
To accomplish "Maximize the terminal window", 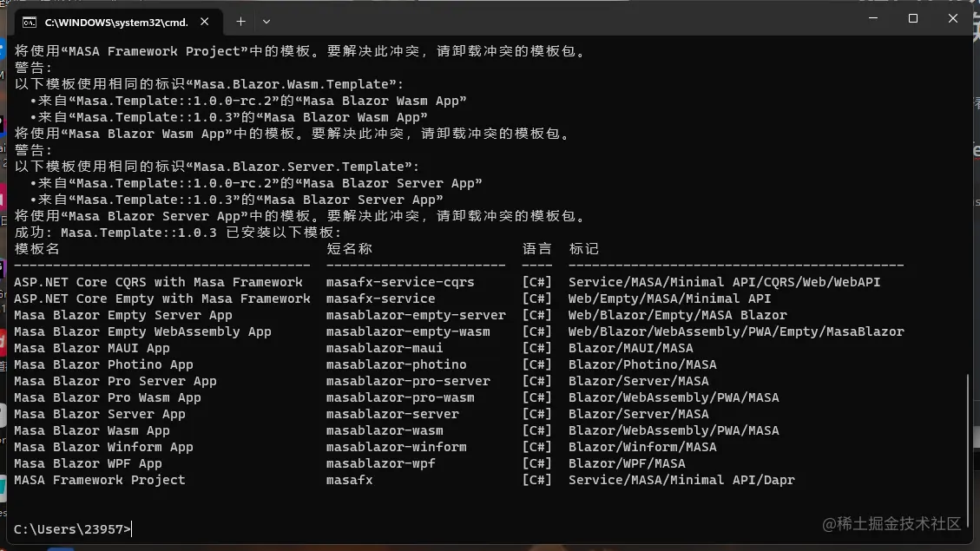I will tap(913, 18).
